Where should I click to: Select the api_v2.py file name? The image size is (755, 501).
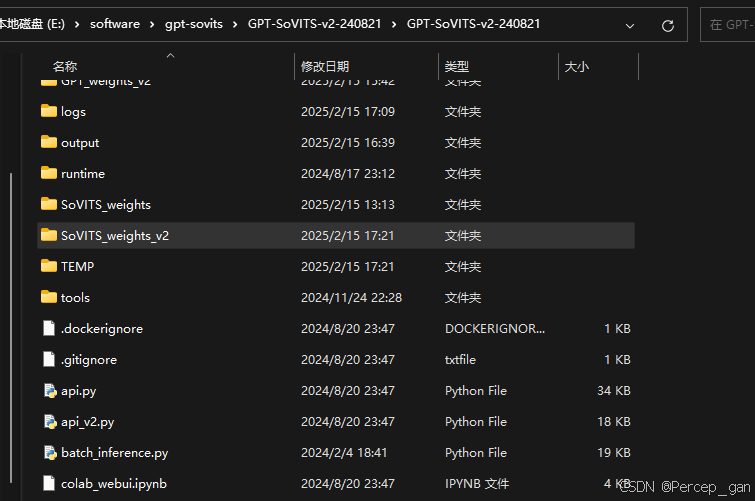[x=88, y=422]
